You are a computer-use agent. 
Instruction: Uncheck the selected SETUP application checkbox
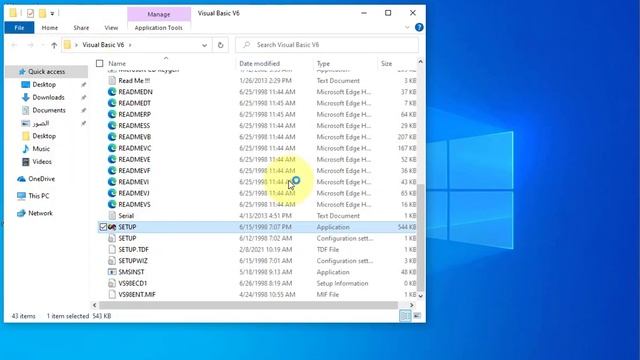pos(103,227)
